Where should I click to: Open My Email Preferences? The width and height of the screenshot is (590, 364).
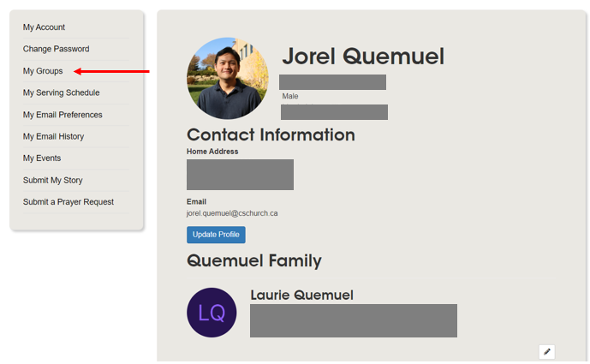(x=63, y=115)
